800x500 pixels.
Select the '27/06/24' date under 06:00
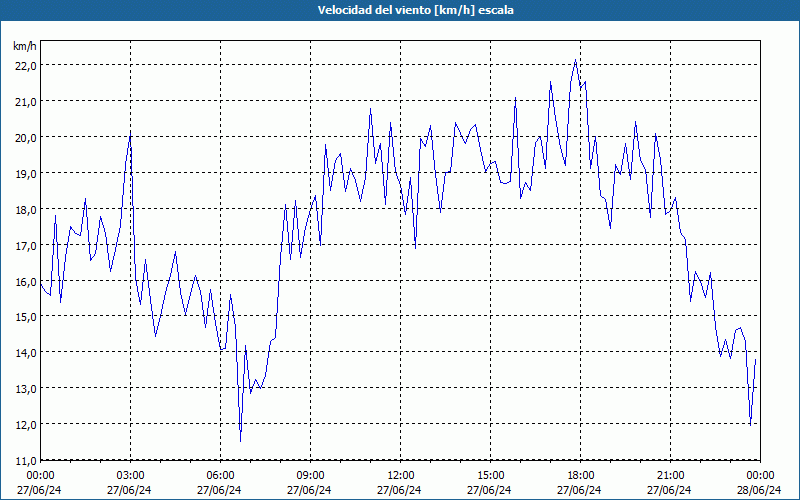[219, 490]
